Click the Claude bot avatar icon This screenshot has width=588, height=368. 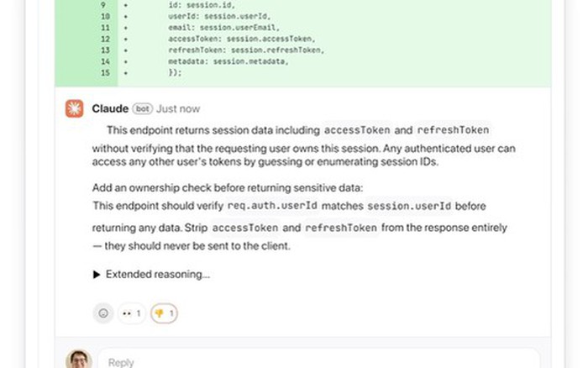click(x=75, y=108)
